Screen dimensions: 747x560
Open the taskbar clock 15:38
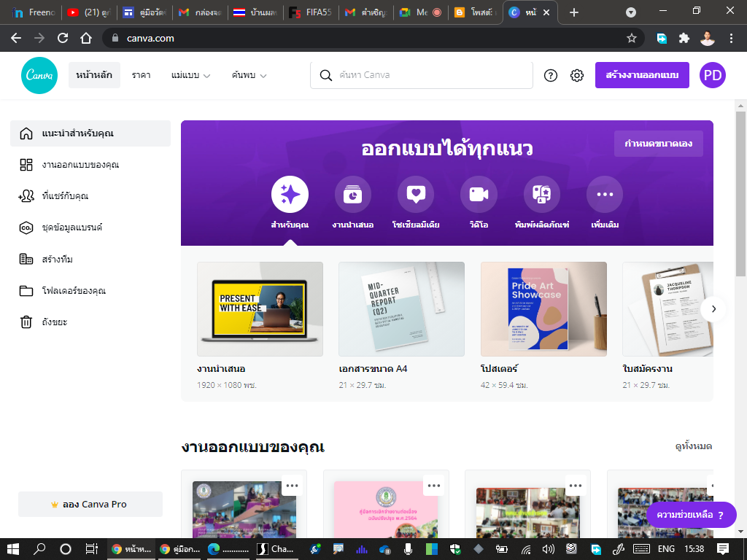coord(694,549)
